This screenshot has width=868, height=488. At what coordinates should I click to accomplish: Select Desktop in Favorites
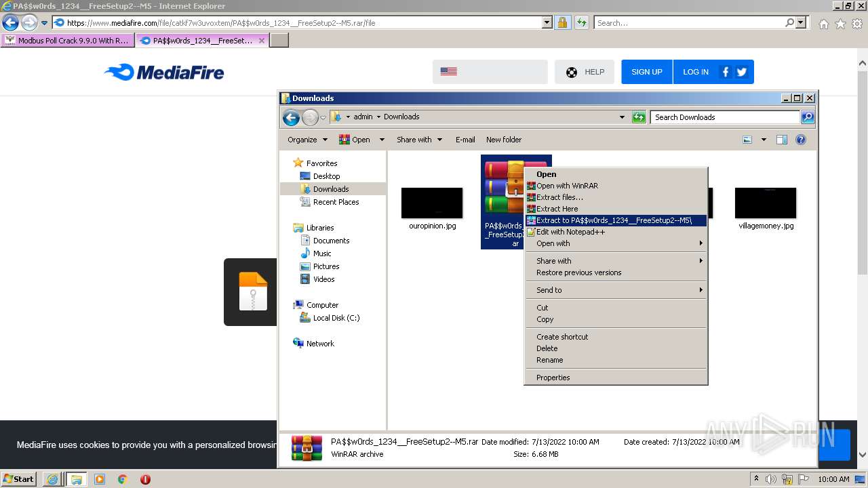tap(326, 176)
